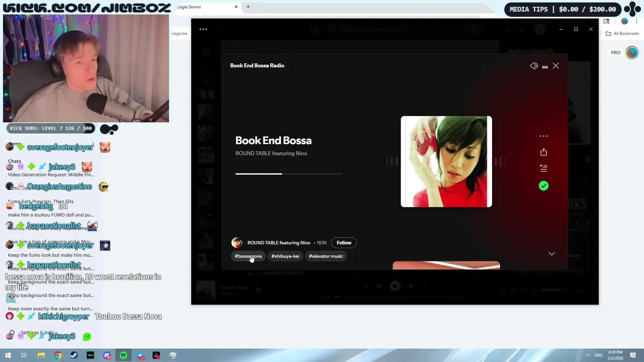Screen dimensions: 644x362
Task: Click ROUND TABLE featuring Nino under the song title
Action: [x=271, y=153]
